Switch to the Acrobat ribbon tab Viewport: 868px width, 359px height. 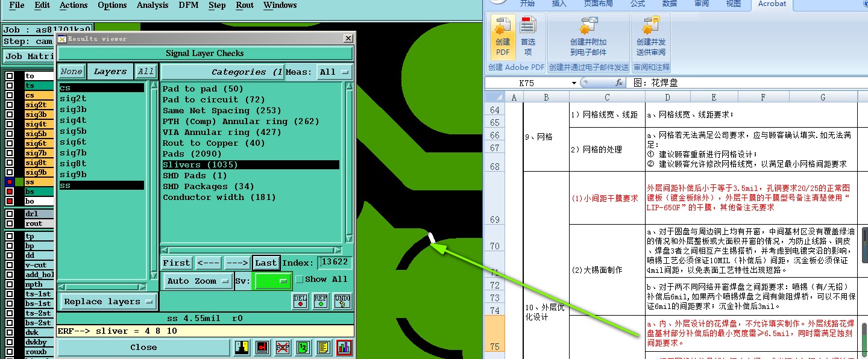(772, 4)
